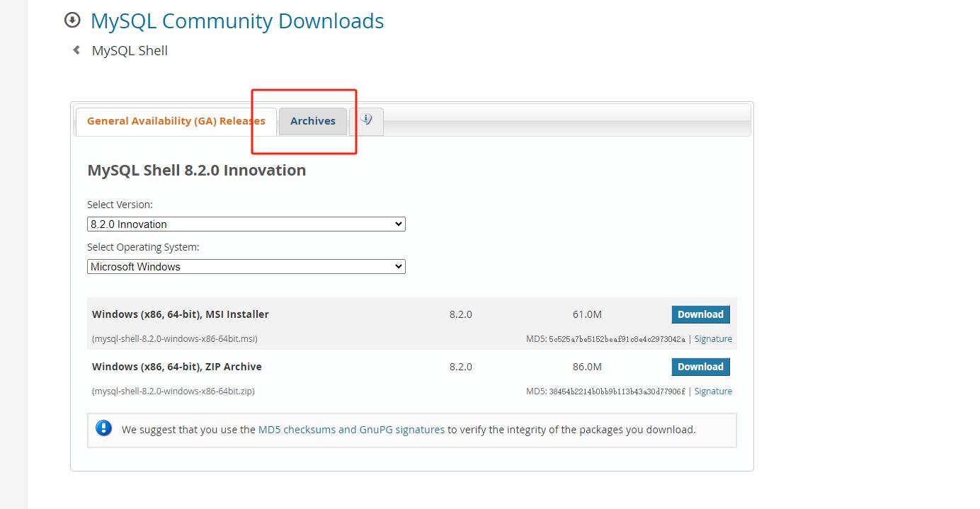The height and width of the screenshot is (509, 980).
Task: Click the 86.0M file size
Action: click(x=587, y=367)
